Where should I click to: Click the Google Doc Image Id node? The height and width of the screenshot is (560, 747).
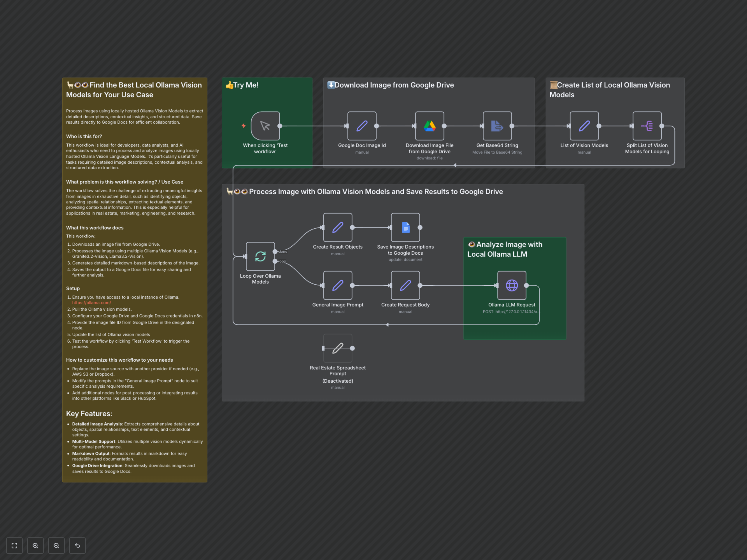click(362, 126)
